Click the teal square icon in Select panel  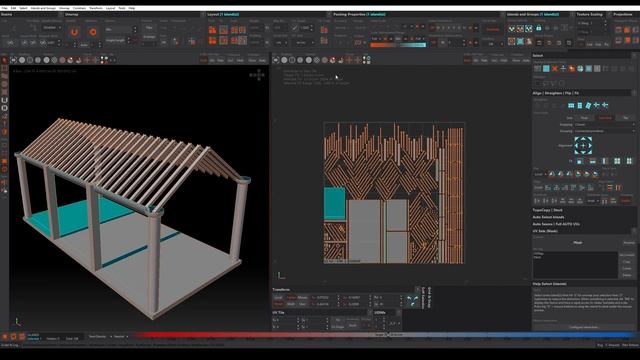[x=546, y=69]
